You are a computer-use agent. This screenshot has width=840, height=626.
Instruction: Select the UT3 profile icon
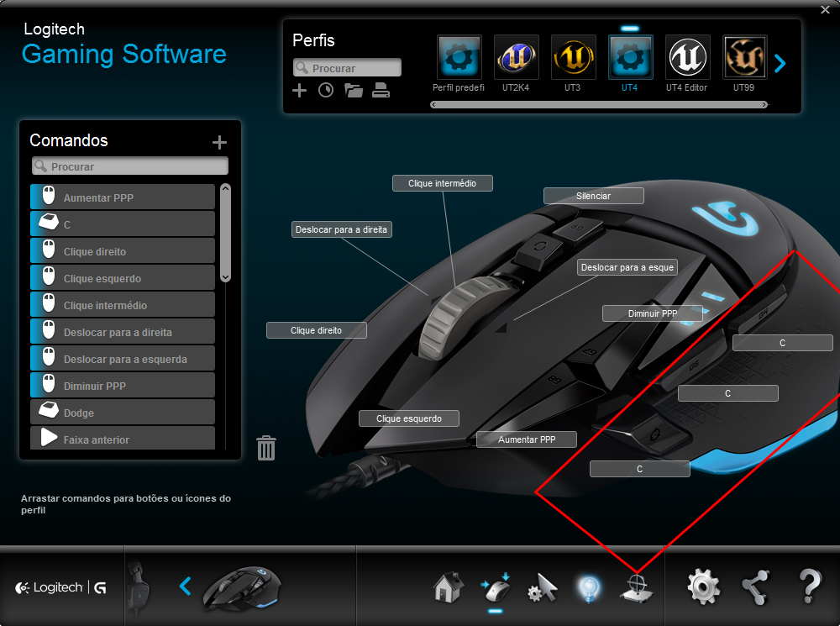tap(573, 57)
